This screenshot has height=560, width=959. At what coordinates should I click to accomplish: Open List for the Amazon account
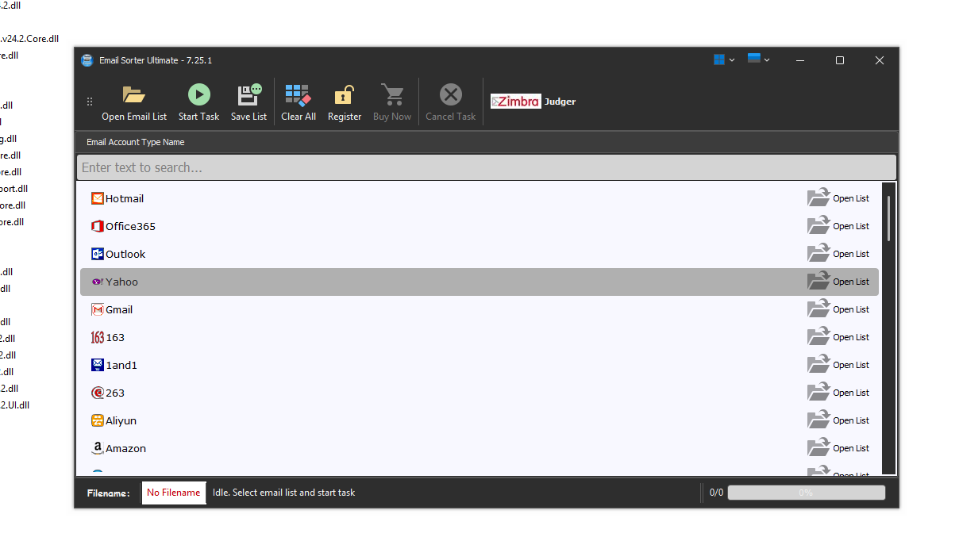click(x=838, y=448)
